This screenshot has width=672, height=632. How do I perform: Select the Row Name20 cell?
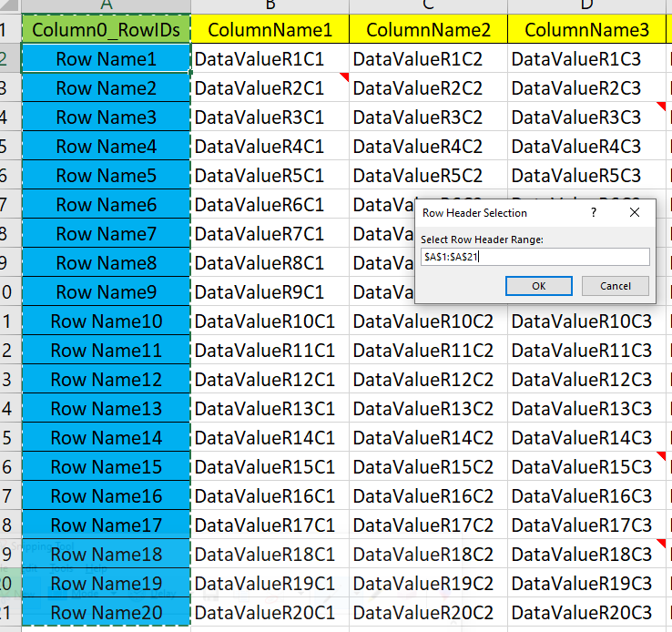pyautogui.click(x=106, y=613)
